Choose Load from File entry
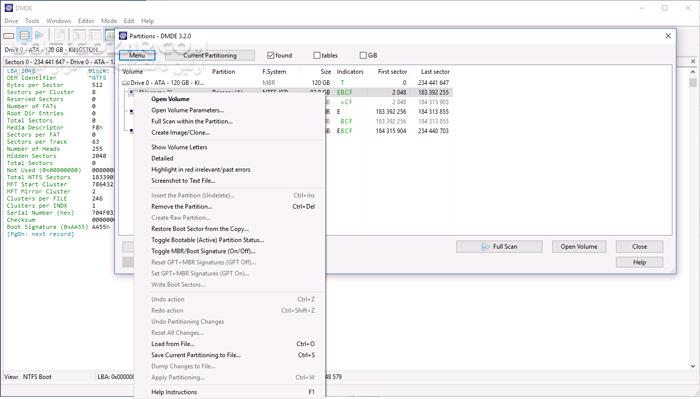700x399 pixels. click(x=230, y=344)
